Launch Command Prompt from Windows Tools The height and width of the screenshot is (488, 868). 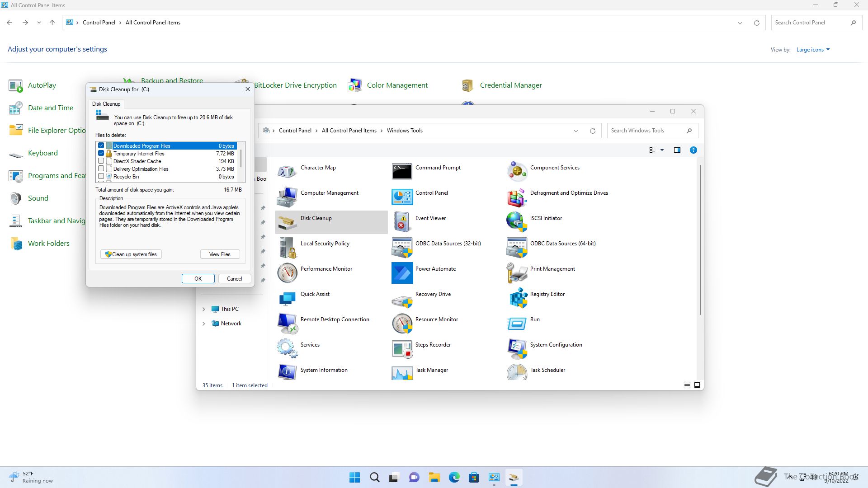pyautogui.click(x=402, y=171)
